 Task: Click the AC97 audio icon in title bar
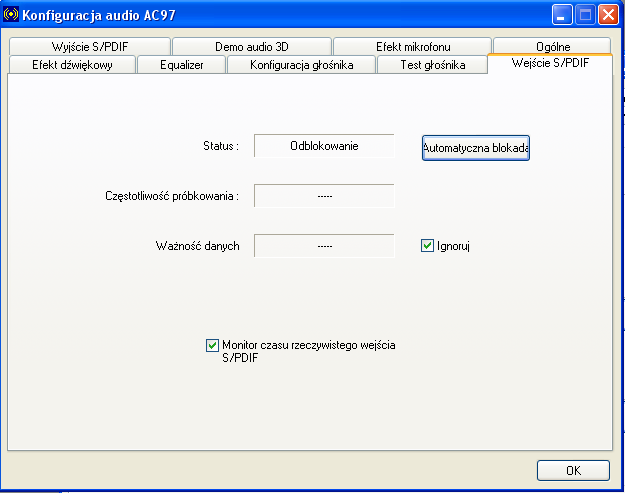click(11, 14)
